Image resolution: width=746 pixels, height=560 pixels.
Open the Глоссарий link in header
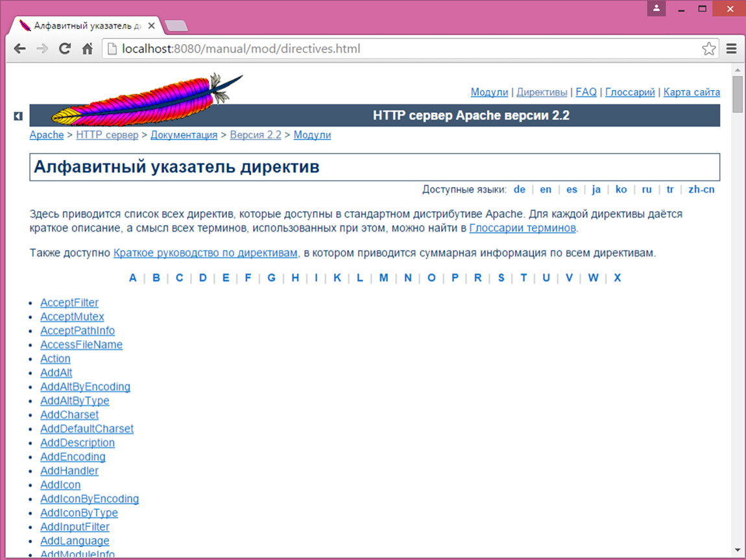point(630,92)
